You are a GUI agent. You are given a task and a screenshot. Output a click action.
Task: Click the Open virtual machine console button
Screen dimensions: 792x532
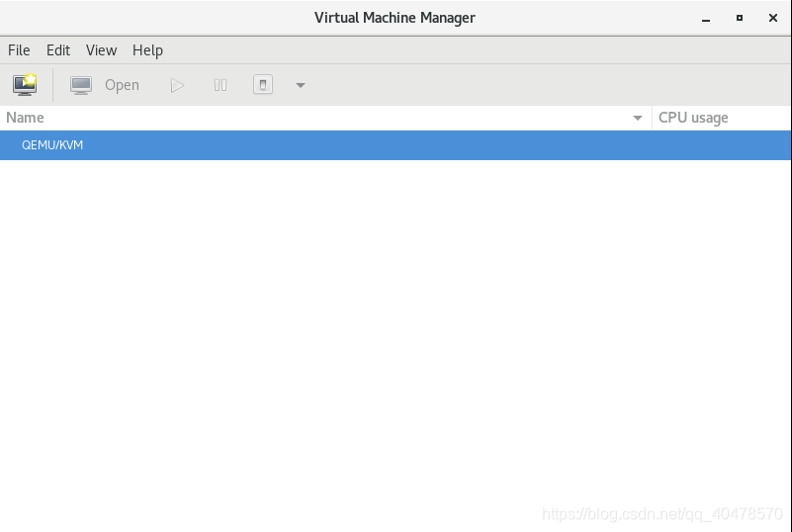point(105,85)
